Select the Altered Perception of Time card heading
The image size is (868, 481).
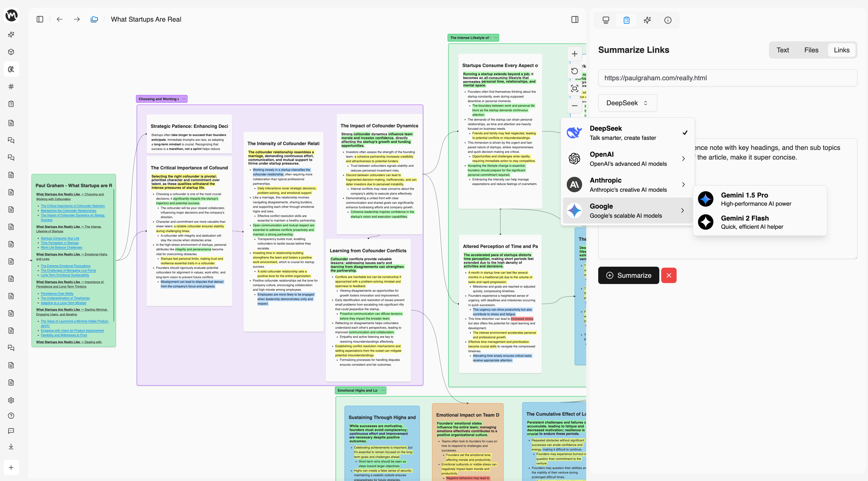point(500,247)
